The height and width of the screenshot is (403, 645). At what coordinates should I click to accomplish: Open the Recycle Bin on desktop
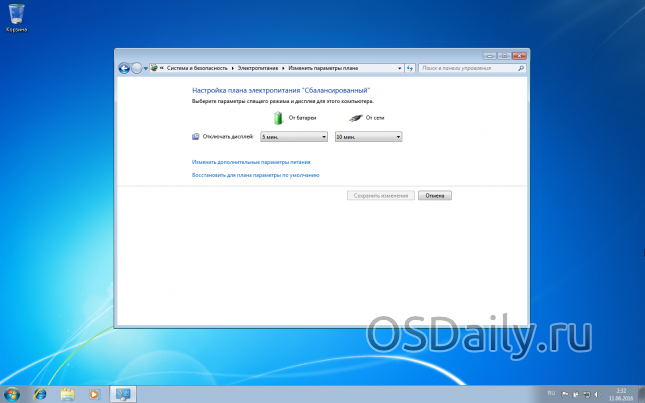[x=16, y=16]
